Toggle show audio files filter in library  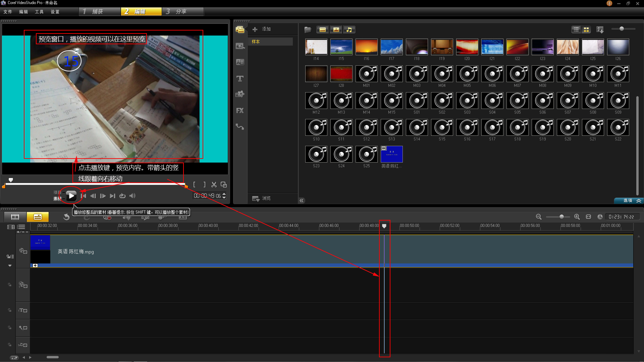click(x=349, y=29)
